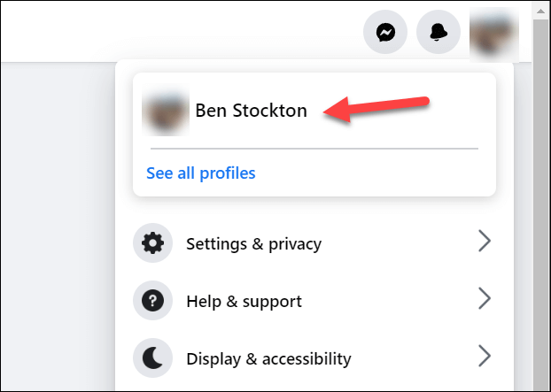Screen dimensions: 551x392
Task: Click profile picture beside Ben Stockton
Action: tap(165, 111)
